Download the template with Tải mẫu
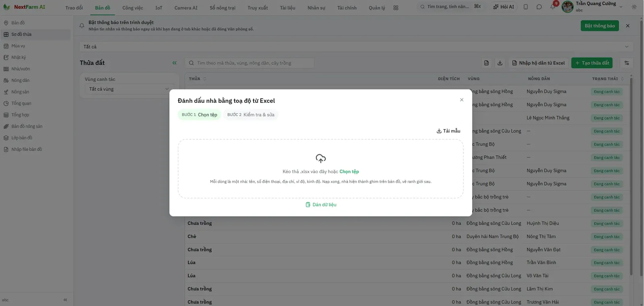Image resolution: width=644 pixels, height=306 pixels. (x=448, y=131)
